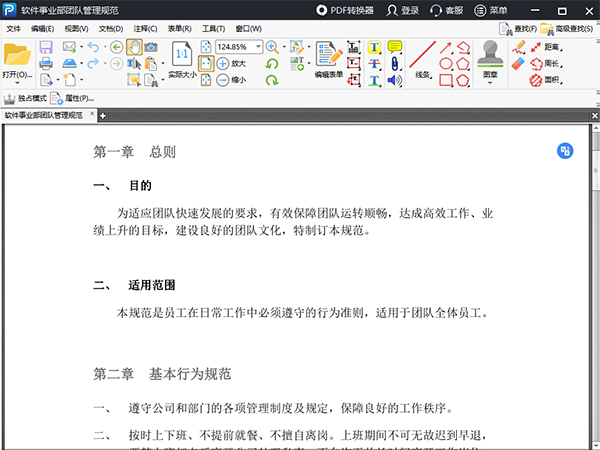Open a new tab with plus button
600x450 pixels.
click(102, 117)
